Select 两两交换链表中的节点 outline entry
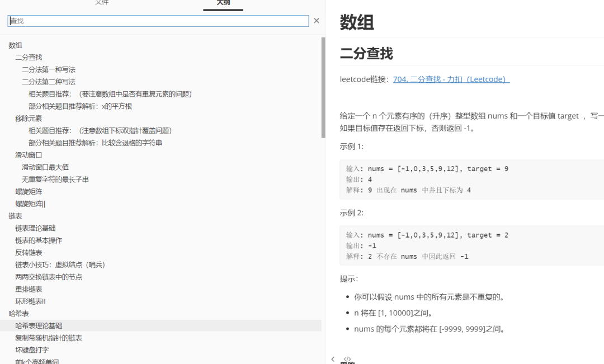This screenshot has height=364, width=604. point(49,277)
